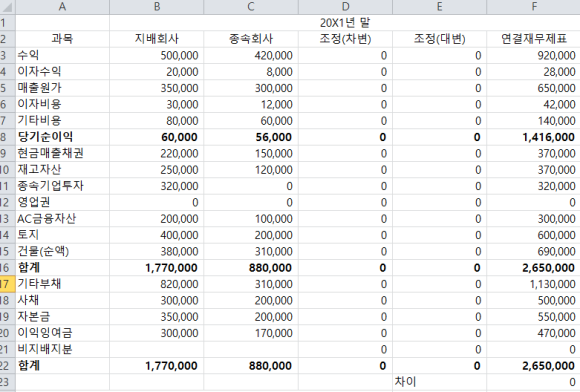Screen dimensions: 580x392
Task: Select the '토지' label cell
Action: coord(62,235)
